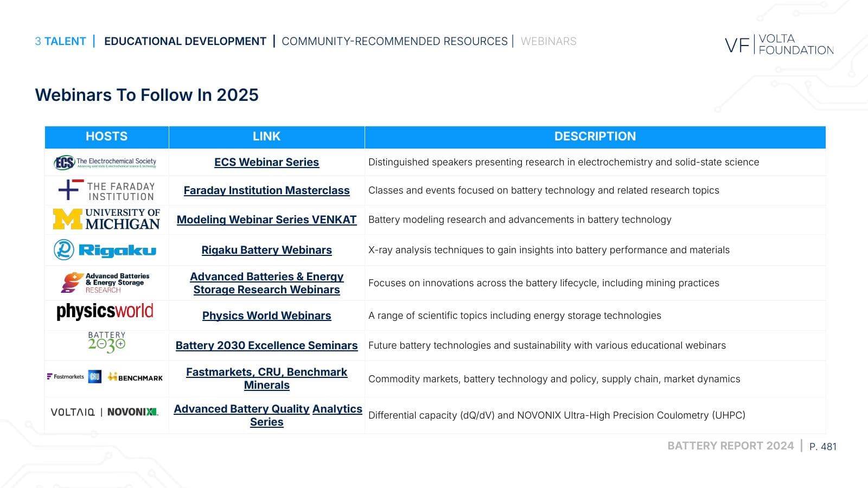Click the description 'Classes and events focused on battery technology'
The image size is (868, 488).
544,190
